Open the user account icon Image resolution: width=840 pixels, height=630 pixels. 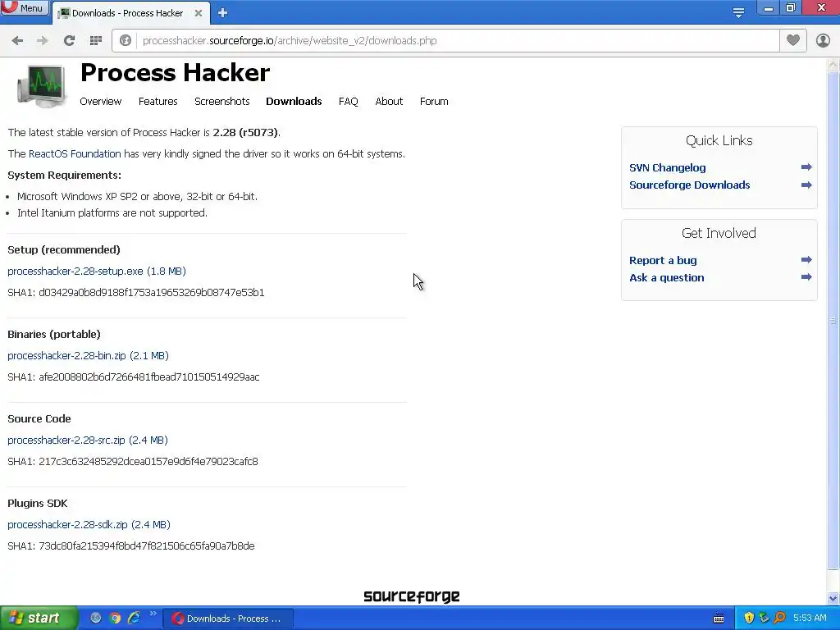pyautogui.click(x=823, y=41)
